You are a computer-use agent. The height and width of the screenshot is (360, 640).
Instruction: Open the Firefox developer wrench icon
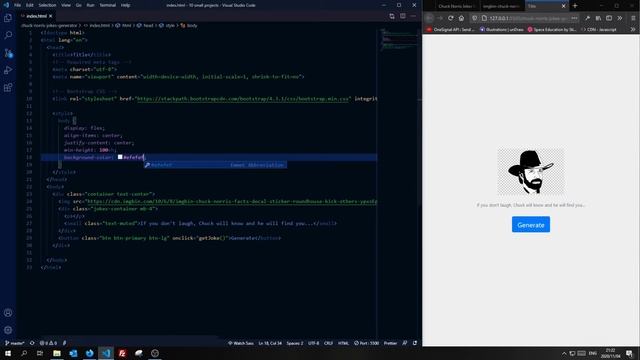point(587,18)
